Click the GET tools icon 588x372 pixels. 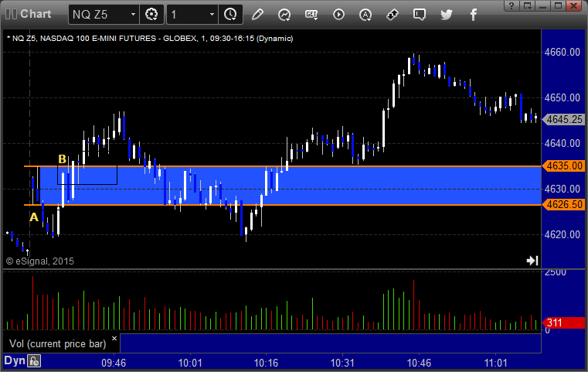(311, 15)
